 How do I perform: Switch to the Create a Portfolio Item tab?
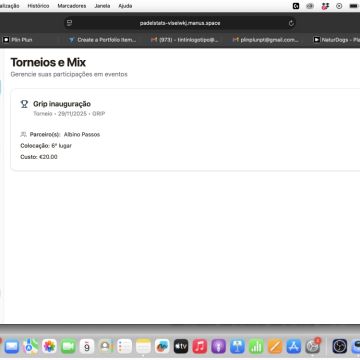pyautogui.click(x=103, y=40)
